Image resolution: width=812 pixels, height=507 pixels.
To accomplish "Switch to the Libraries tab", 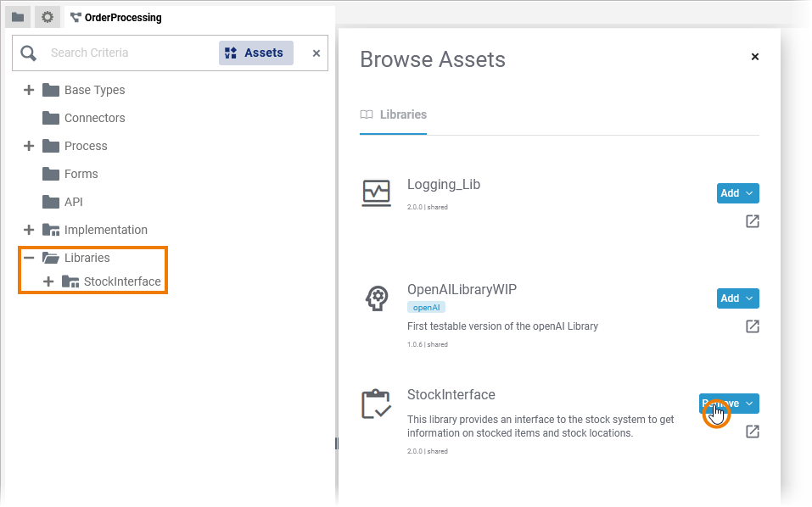I will click(394, 114).
